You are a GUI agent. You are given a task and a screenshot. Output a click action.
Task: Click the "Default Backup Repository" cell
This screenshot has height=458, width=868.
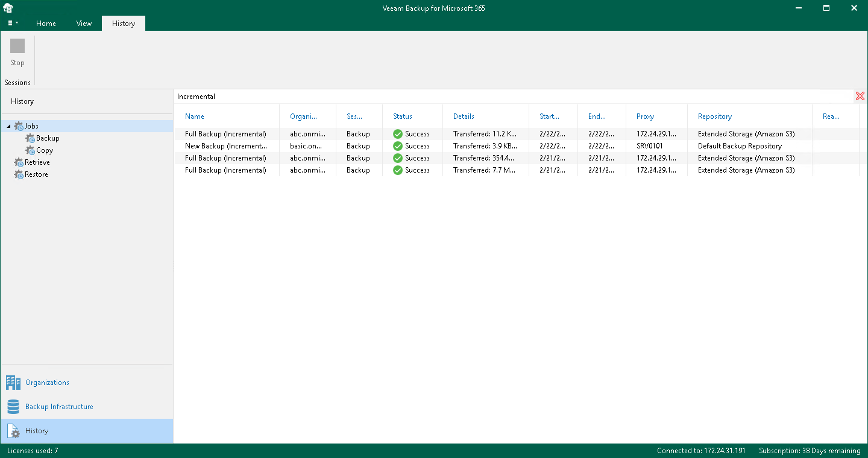coord(740,146)
